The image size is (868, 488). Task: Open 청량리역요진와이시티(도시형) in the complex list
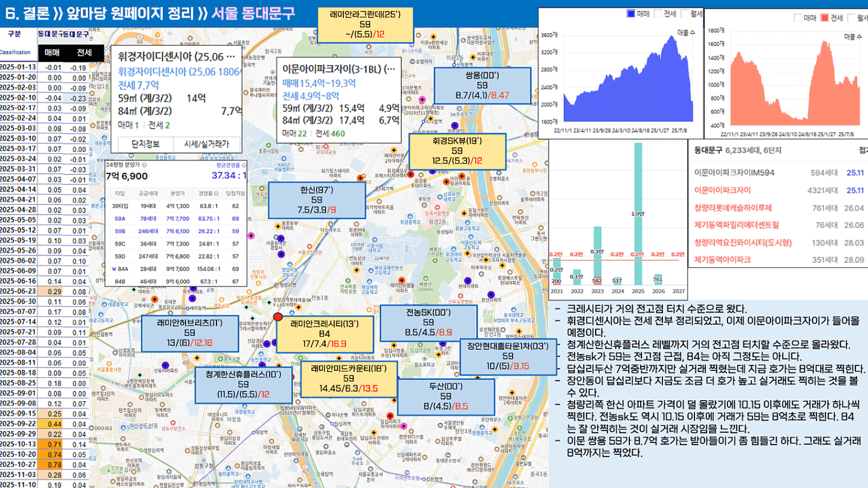(x=779, y=243)
